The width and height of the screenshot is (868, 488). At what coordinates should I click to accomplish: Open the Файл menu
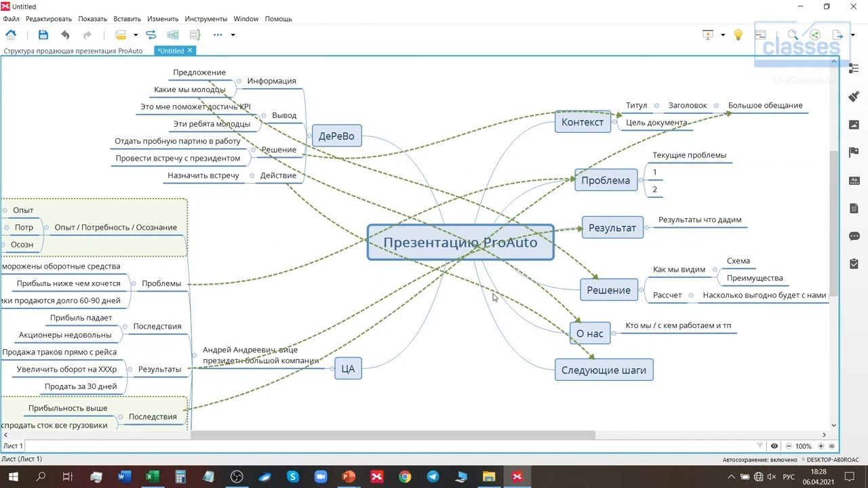(x=11, y=19)
